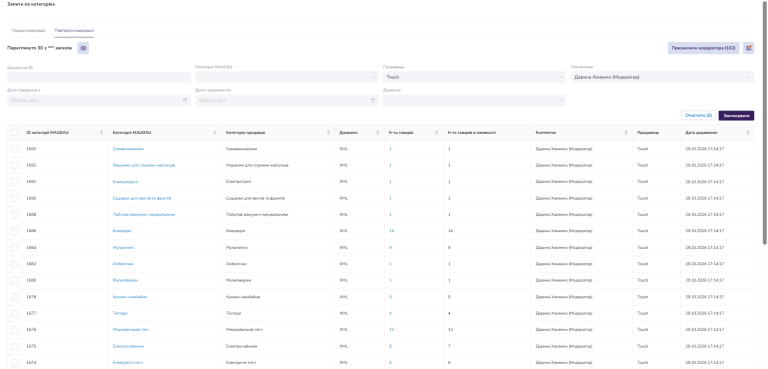Check the Кухонні комбайни row checkbox
The image size is (768, 369).
(x=15, y=296)
